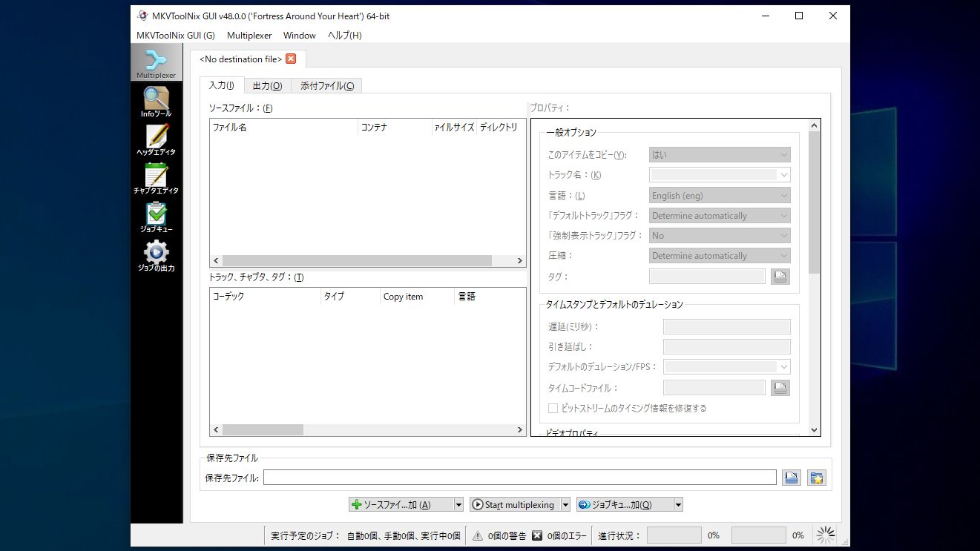Open the Multiplexer menu

[249, 35]
